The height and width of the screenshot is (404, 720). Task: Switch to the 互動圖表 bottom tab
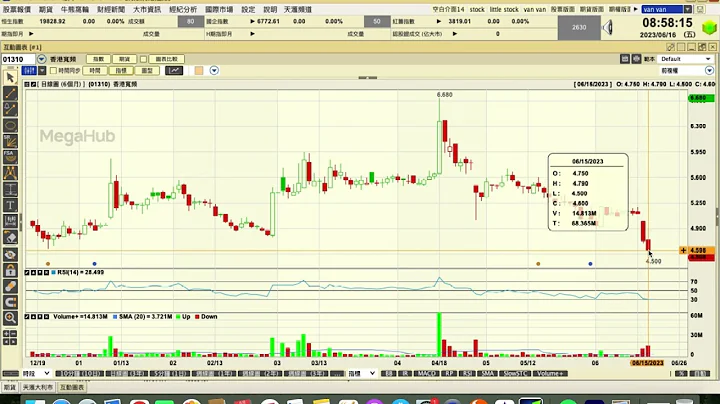(x=72, y=387)
